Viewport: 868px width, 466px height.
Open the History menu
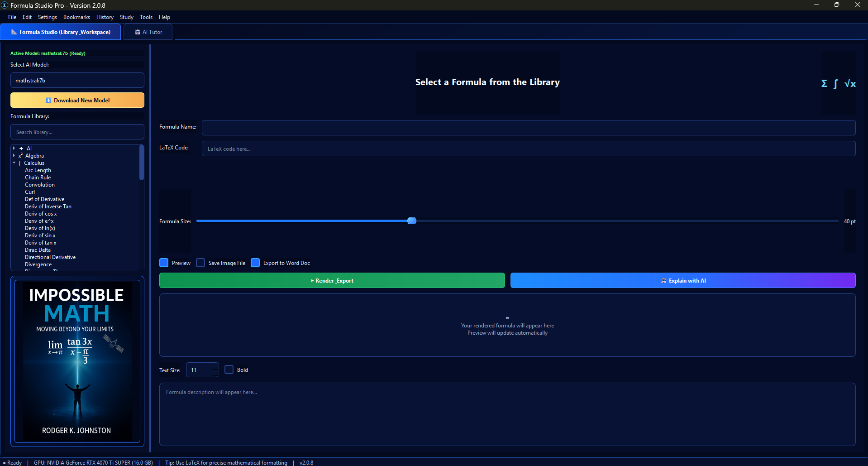(105, 17)
